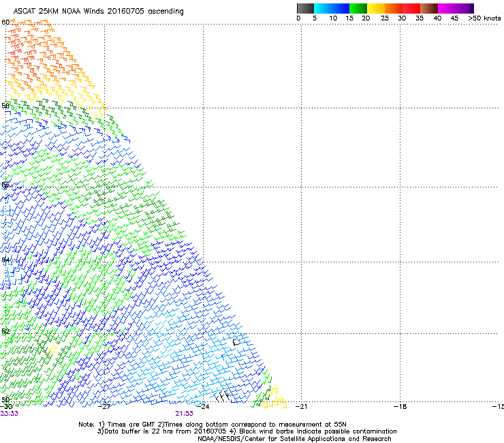This screenshot has height=443, width=504.
Task: Click the '10' label under the color scale
Action: click(x=333, y=18)
